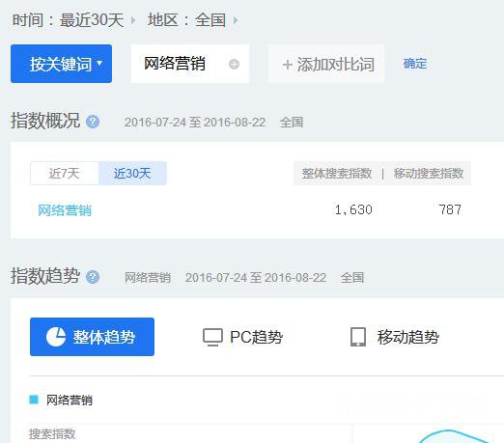Click the help icon beside 指数概况
The image size is (504, 443).
coord(93,122)
